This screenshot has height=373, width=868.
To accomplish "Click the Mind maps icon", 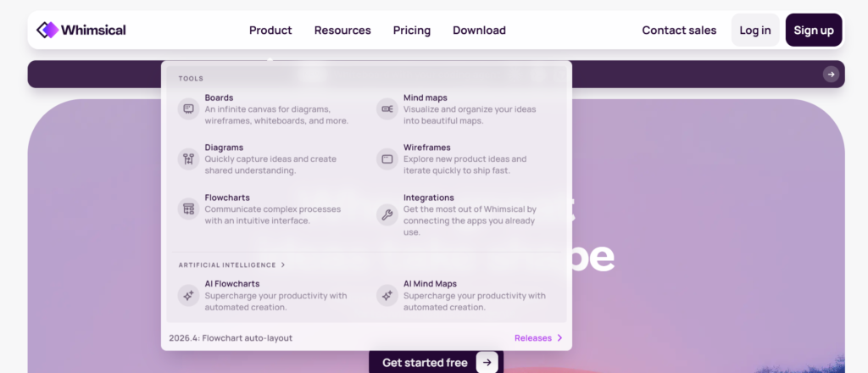I will [387, 109].
